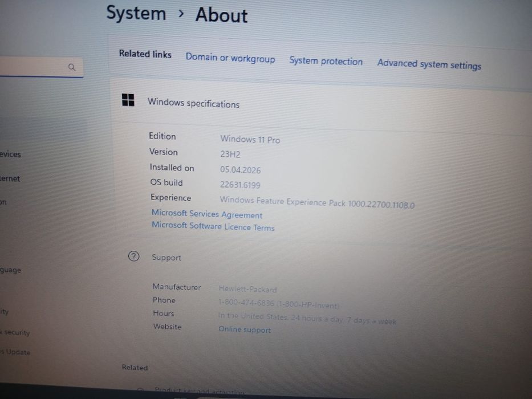Select OS build 22631.6199 value
This screenshot has height=399, width=532.
[240, 185]
